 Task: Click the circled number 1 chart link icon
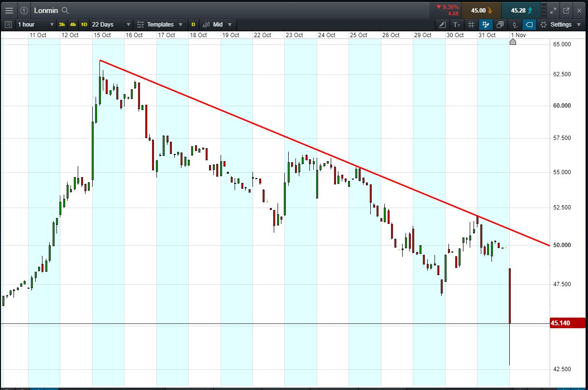pos(24,10)
